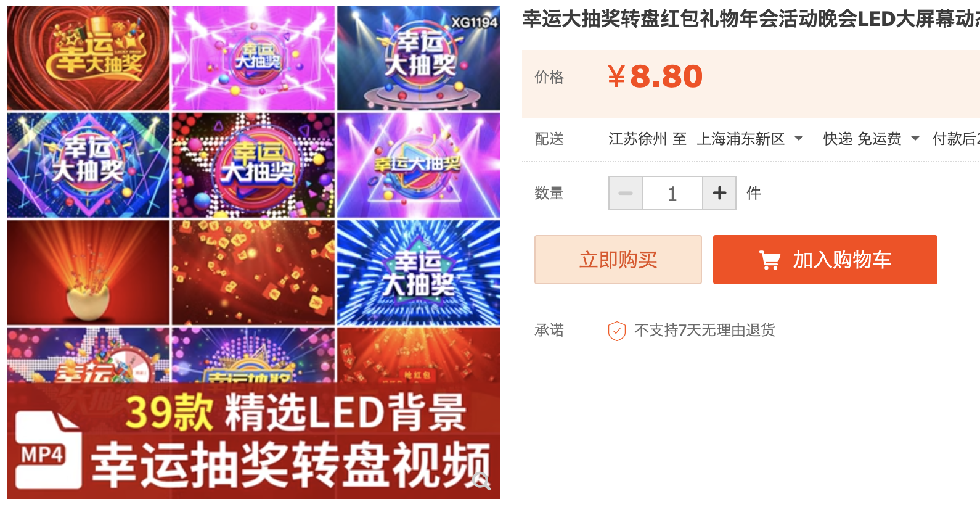980x507 pixels.
Task: Click the golden egg thumbnail
Action: (x=88, y=273)
